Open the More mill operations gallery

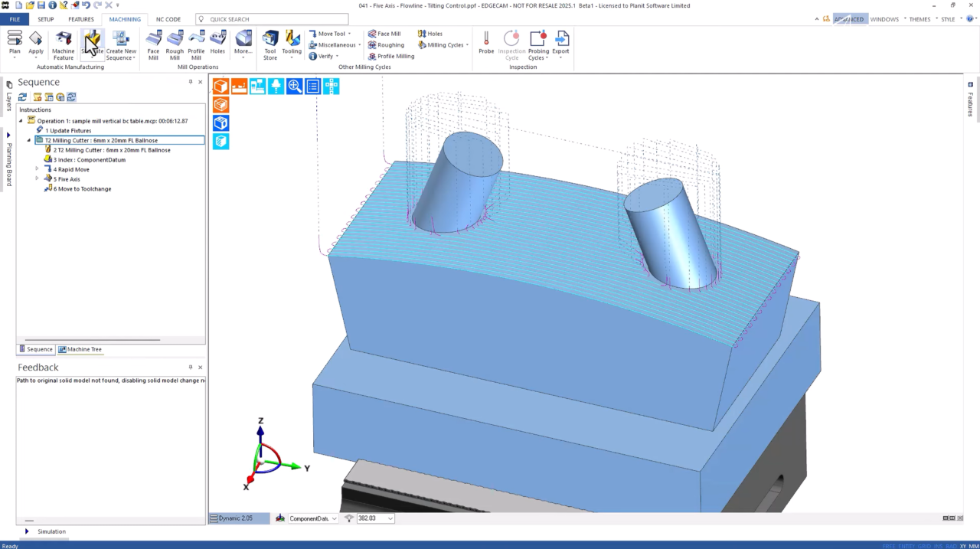coord(243,44)
